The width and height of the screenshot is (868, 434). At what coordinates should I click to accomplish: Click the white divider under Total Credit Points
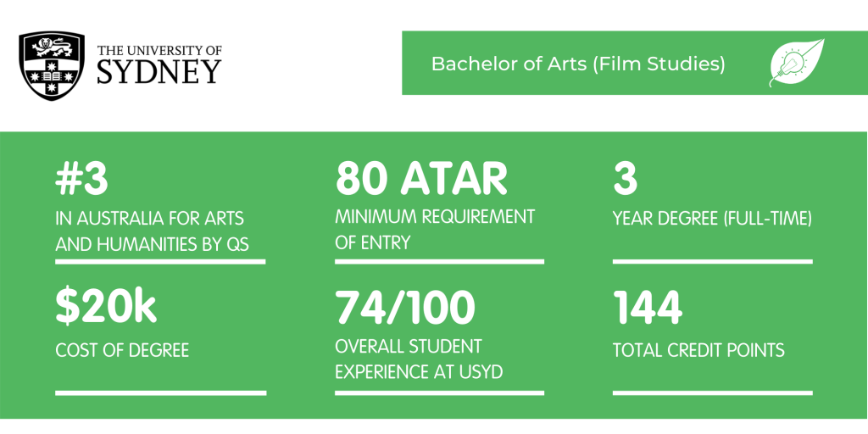[x=712, y=392]
